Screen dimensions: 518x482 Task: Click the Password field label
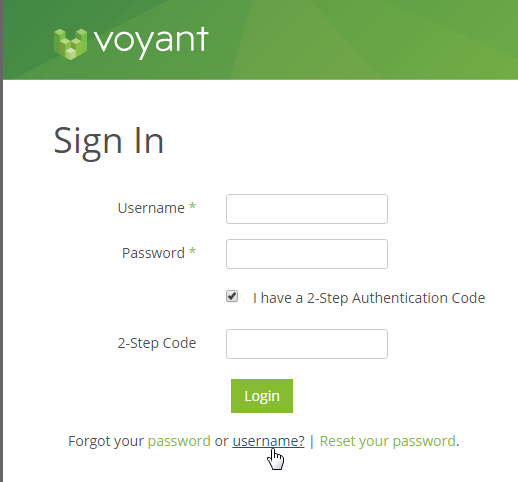coord(153,253)
